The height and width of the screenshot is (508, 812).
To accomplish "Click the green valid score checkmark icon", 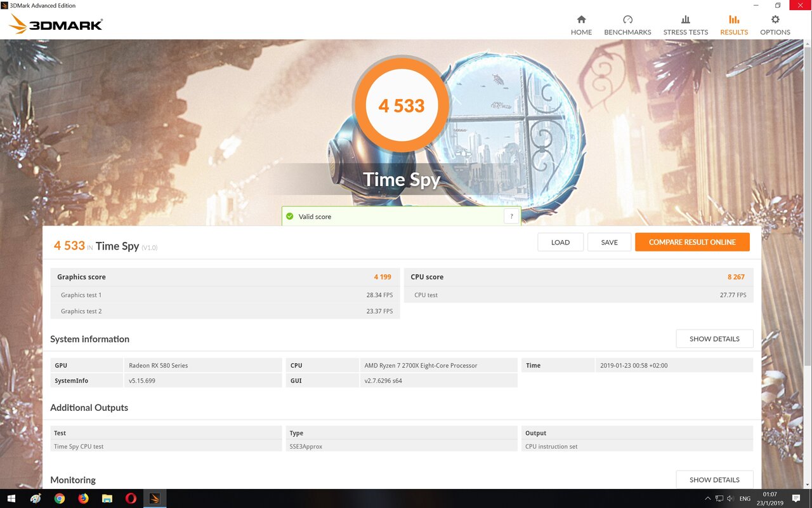I will 290,217.
